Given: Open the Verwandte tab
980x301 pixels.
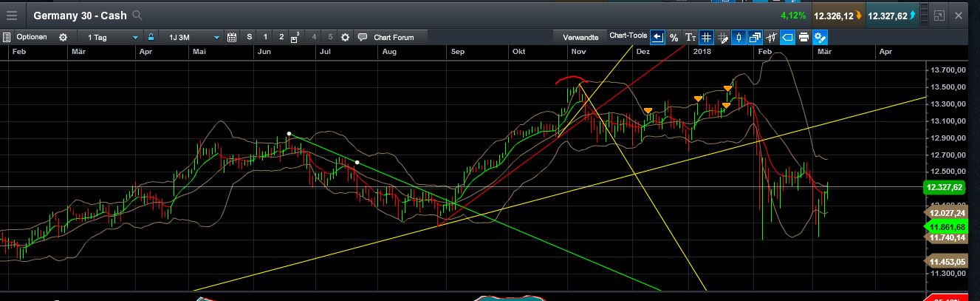Looking at the screenshot, I should [580, 37].
